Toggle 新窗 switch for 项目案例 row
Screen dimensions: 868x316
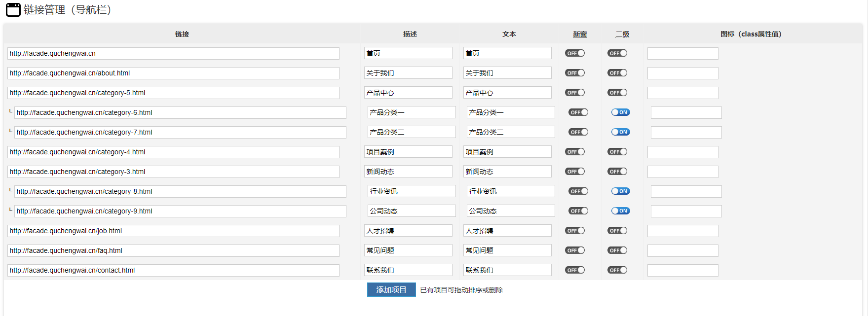575,152
